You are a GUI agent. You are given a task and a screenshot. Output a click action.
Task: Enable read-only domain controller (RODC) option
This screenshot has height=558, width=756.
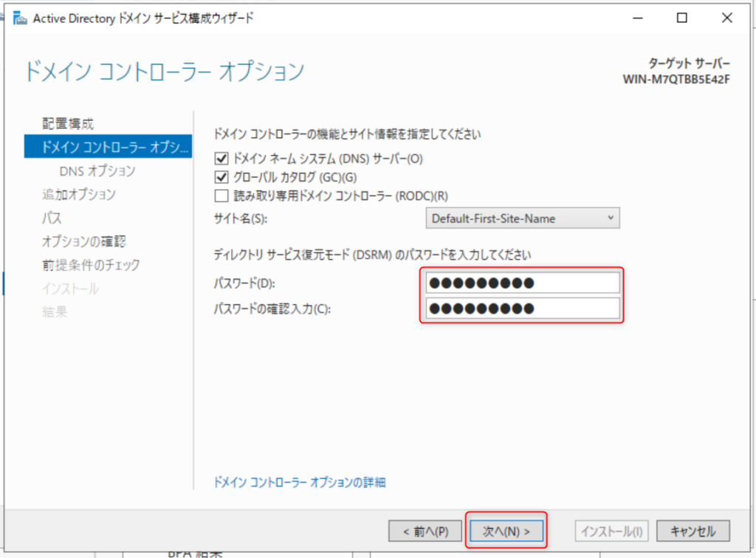221,196
